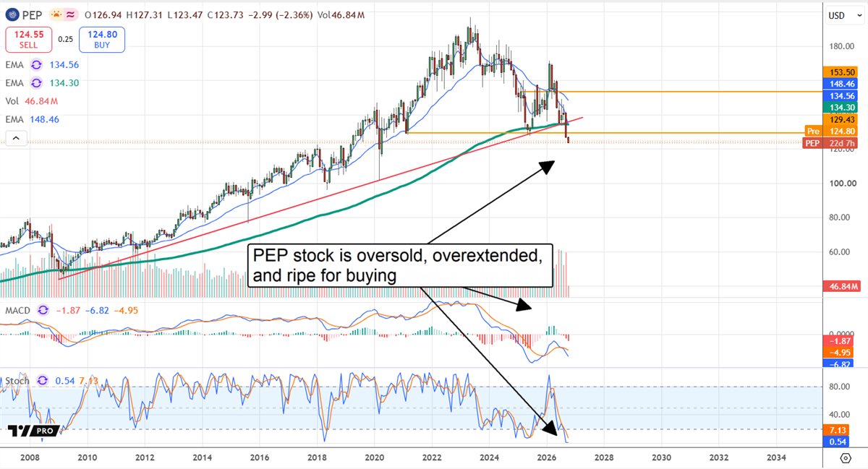Click the BUY 124.80 button

102,40
